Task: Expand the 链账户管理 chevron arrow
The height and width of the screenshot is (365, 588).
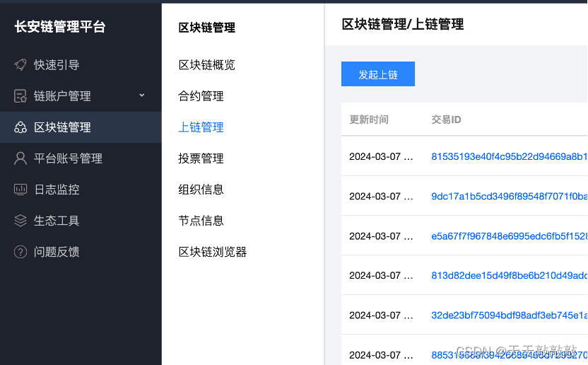Action: click(x=142, y=95)
